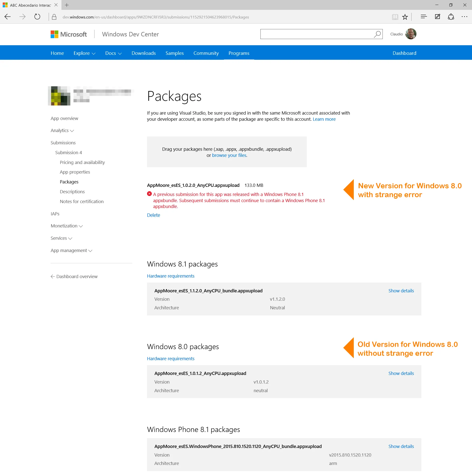Open the browser More actions menu
This screenshot has width=472, height=476.
464,17
